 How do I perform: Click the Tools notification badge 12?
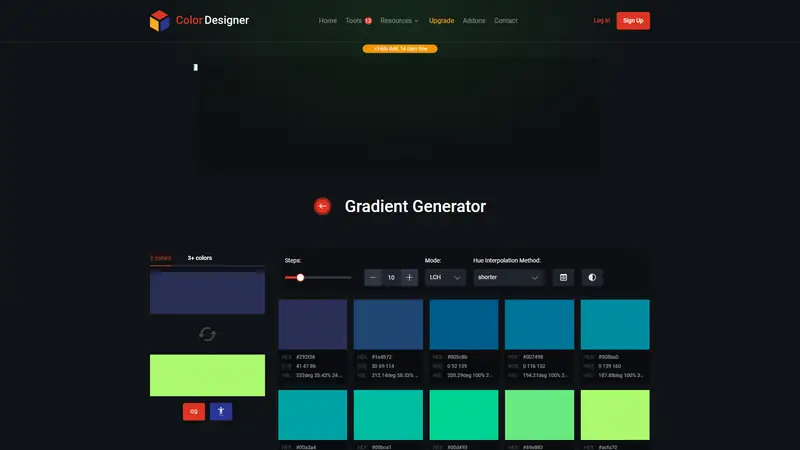[x=368, y=21]
